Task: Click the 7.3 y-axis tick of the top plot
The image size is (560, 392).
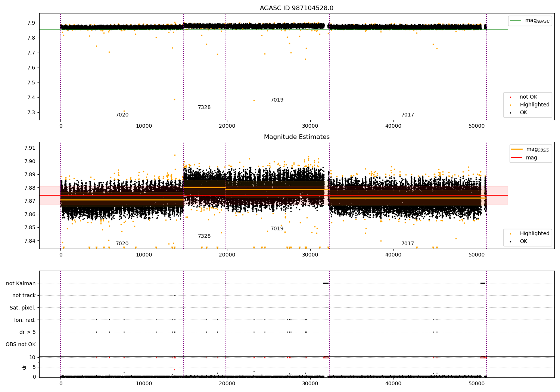Action: click(x=31, y=113)
